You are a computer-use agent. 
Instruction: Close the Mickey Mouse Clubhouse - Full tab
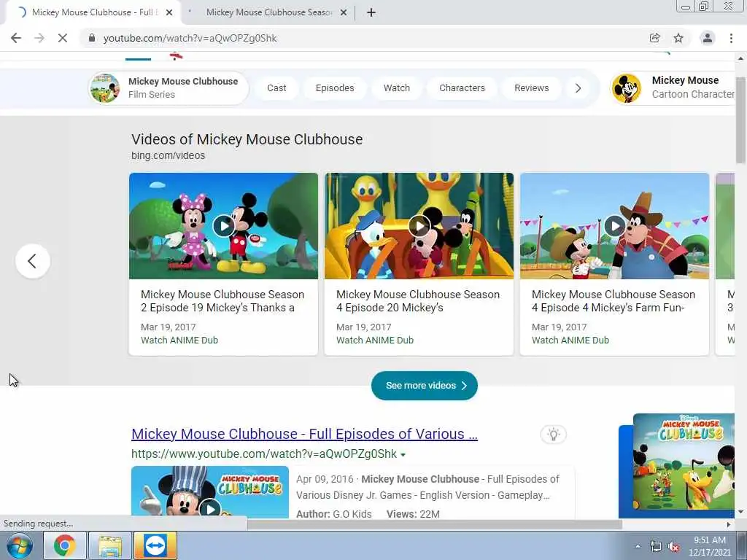click(x=169, y=12)
